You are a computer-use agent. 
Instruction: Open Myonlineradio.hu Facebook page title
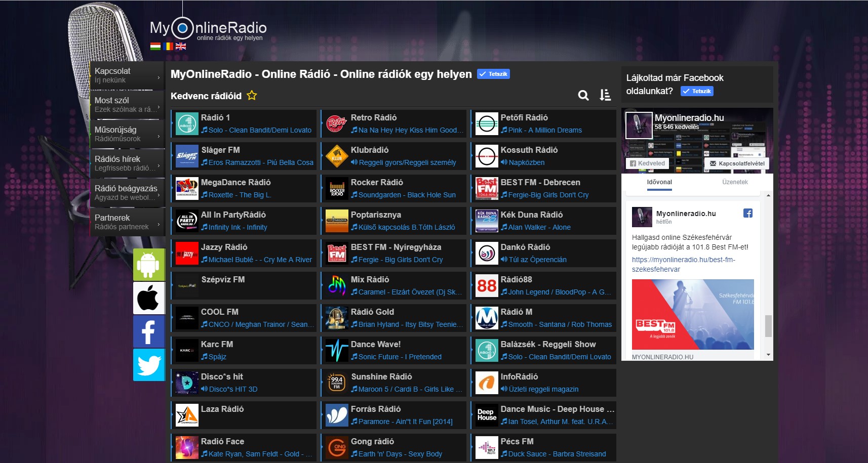[689, 118]
